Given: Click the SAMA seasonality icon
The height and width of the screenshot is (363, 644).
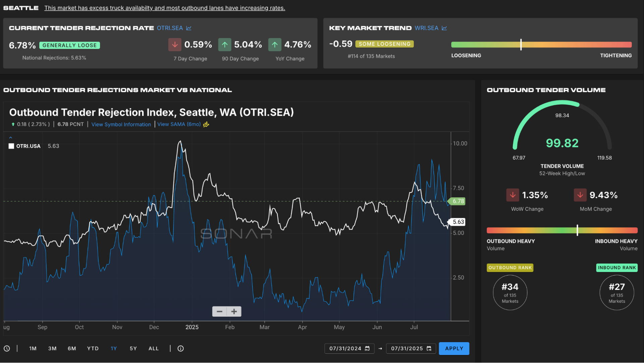Looking at the screenshot, I should [x=206, y=124].
